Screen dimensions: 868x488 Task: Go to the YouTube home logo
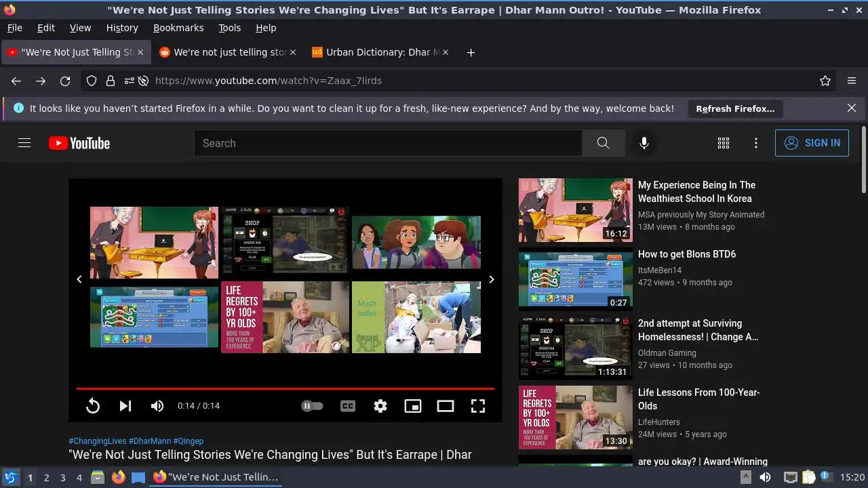[x=79, y=143]
